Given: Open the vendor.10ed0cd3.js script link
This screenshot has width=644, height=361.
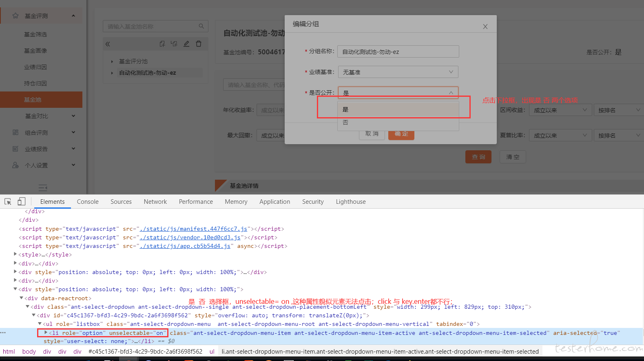Looking at the screenshot, I should click(190, 238).
